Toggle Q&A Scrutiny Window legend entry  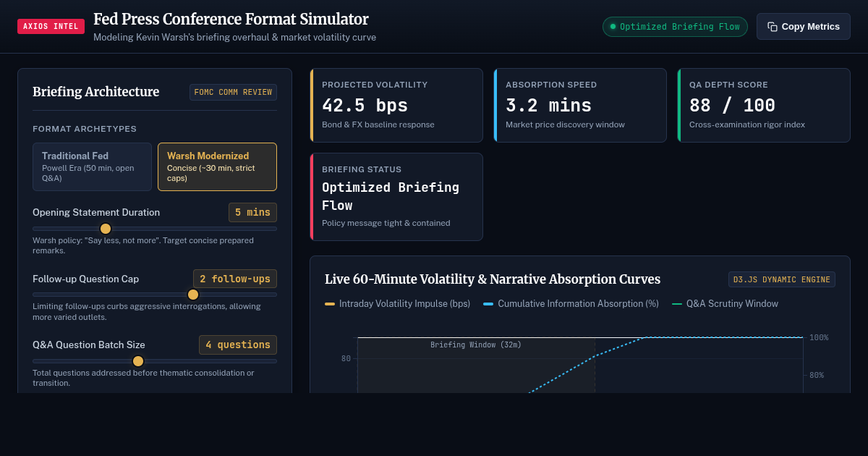coord(725,304)
